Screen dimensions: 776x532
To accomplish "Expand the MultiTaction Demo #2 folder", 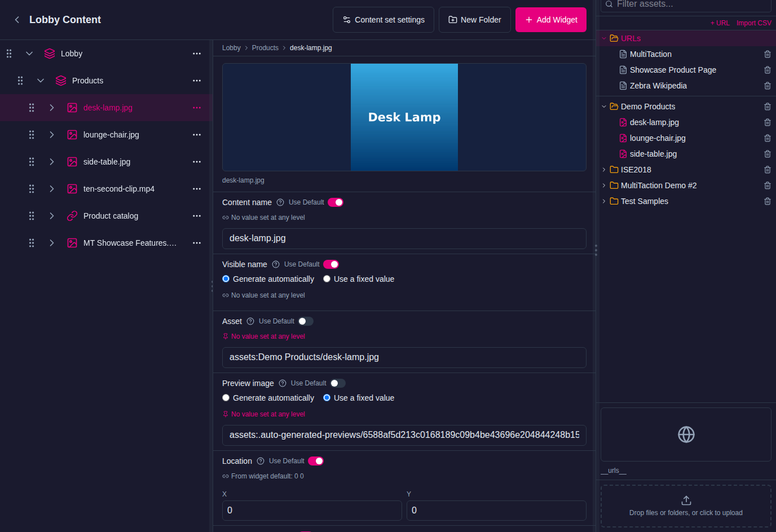I will click(604, 185).
